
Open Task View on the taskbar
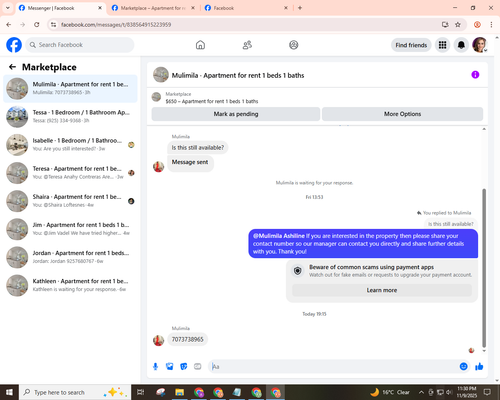(x=141, y=392)
